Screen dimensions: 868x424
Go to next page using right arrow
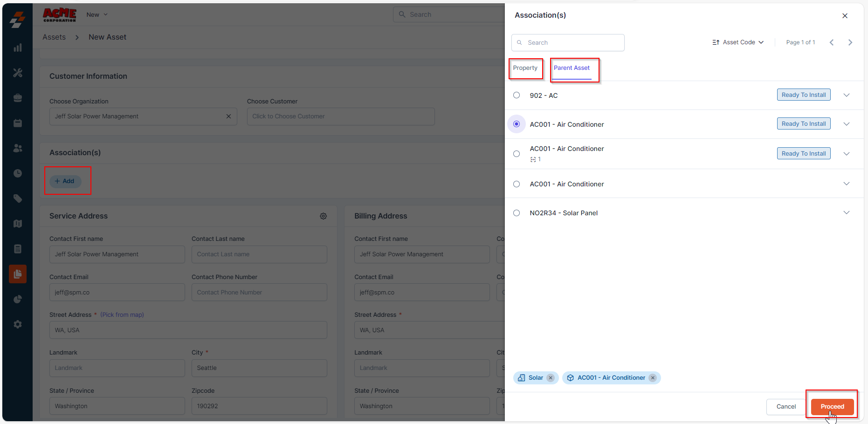click(x=850, y=42)
